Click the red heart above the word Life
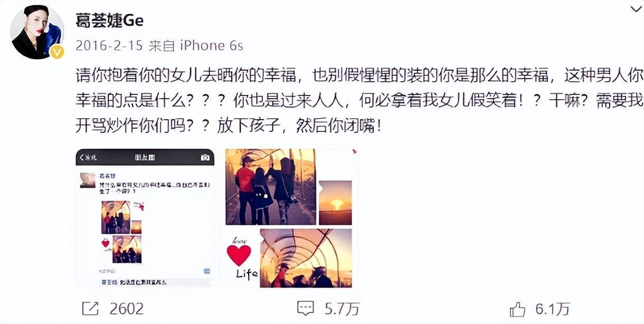The width and height of the screenshot is (644, 324). coord(239,255)
